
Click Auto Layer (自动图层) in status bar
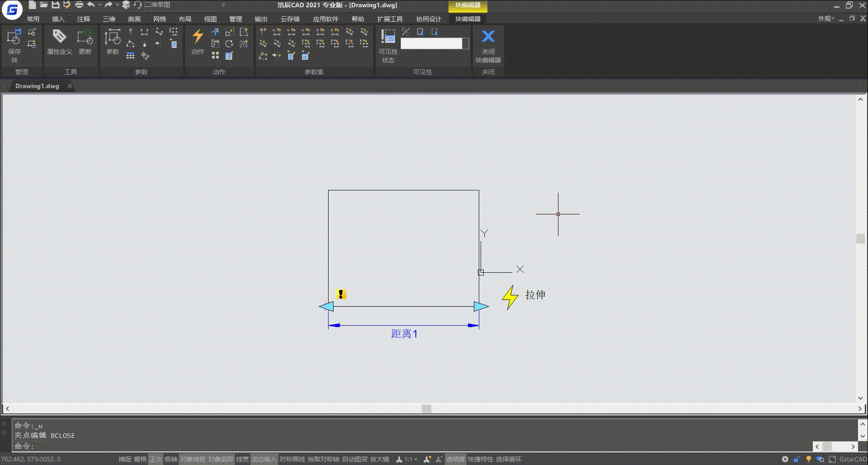[x=355, y=459]
